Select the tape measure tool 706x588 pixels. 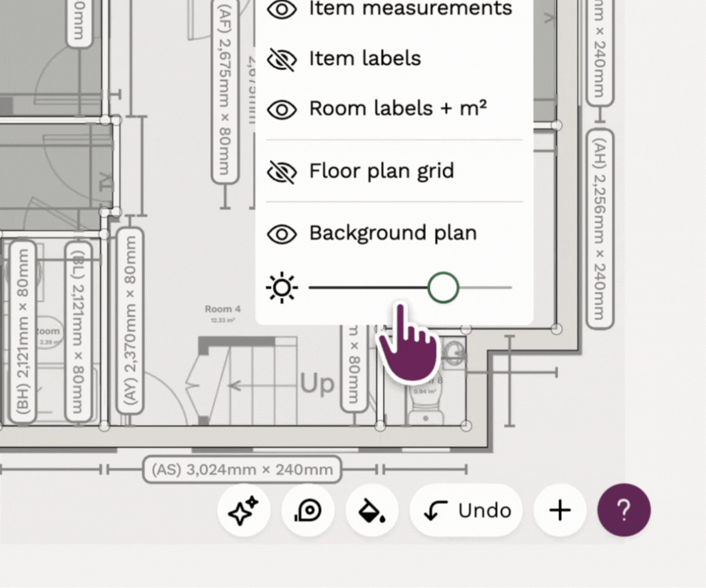click(308, 510)
